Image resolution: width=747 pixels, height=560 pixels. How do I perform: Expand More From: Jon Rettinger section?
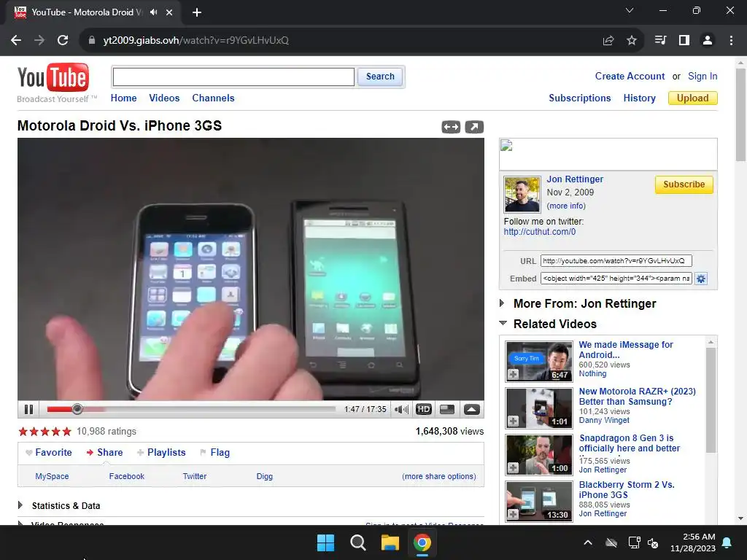click(501, 303)
